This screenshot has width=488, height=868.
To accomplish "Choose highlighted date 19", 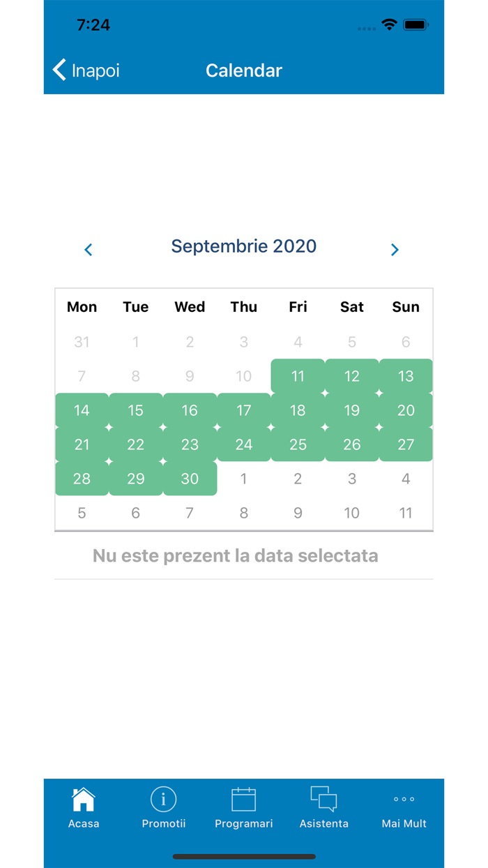I will (352, 410).
